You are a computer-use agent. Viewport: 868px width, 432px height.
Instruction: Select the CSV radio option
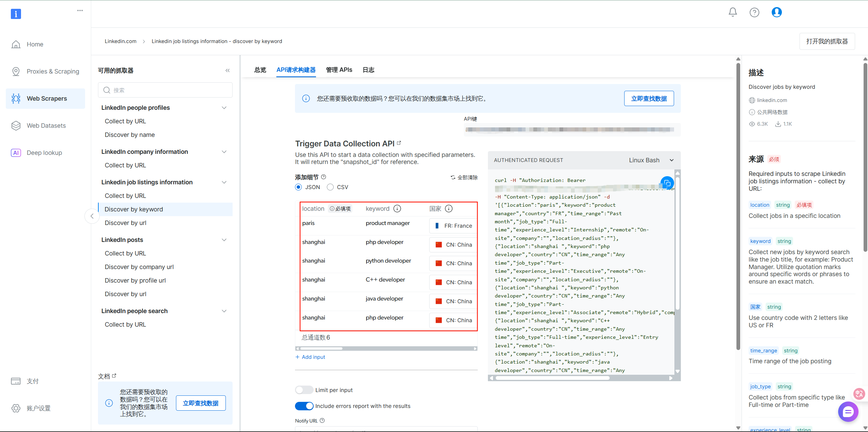[330, 187]
